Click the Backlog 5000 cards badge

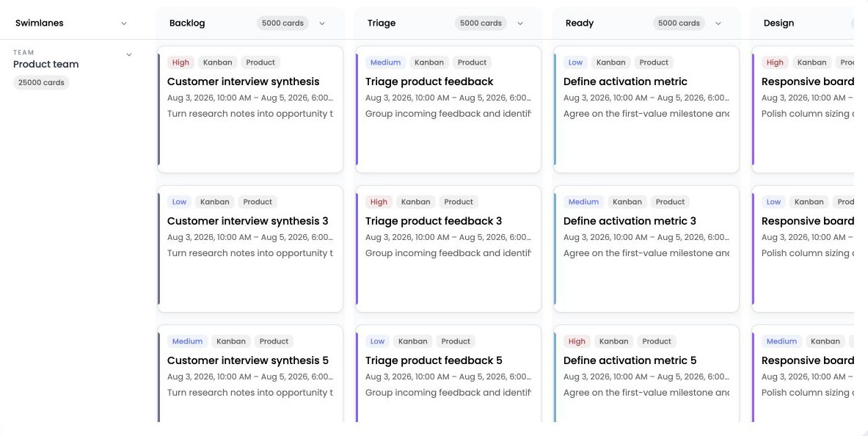283,23
